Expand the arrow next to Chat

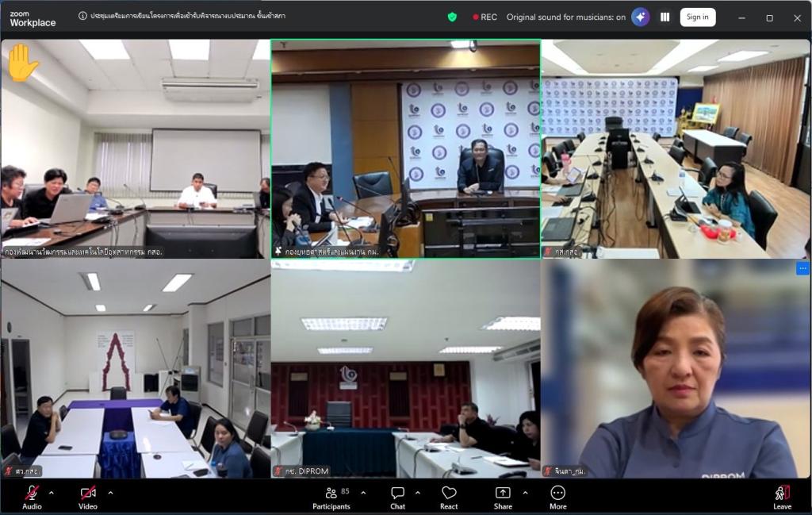pos(417,493)
